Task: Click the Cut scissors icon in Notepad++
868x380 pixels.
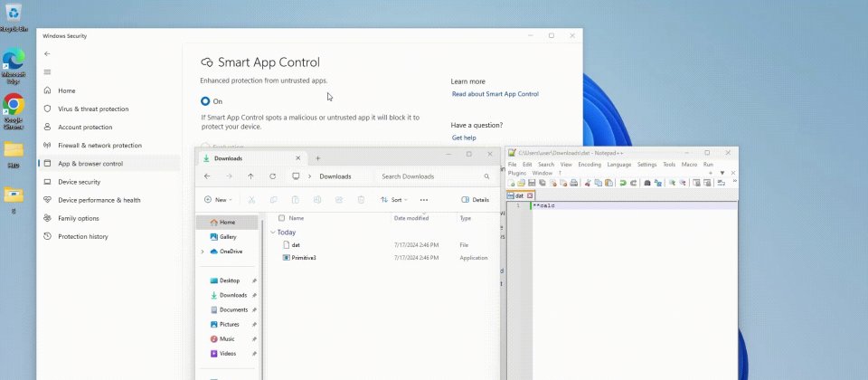Action: point(588,183)
